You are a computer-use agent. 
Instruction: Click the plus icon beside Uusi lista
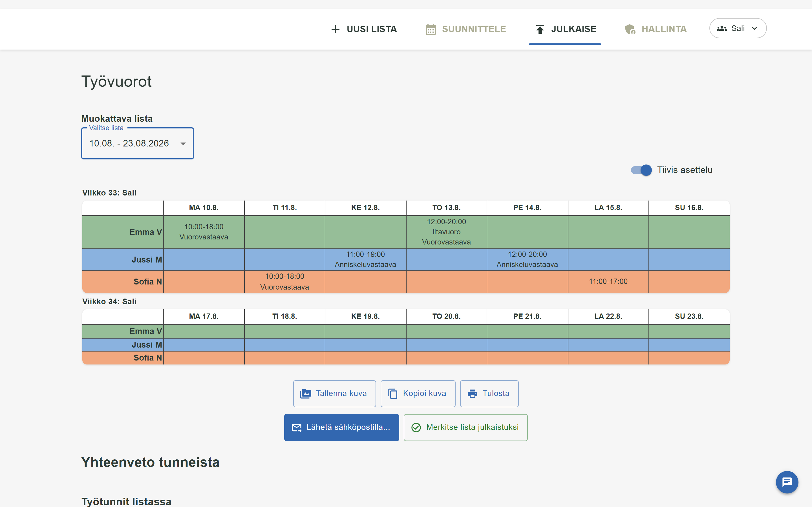coord(335,29)
